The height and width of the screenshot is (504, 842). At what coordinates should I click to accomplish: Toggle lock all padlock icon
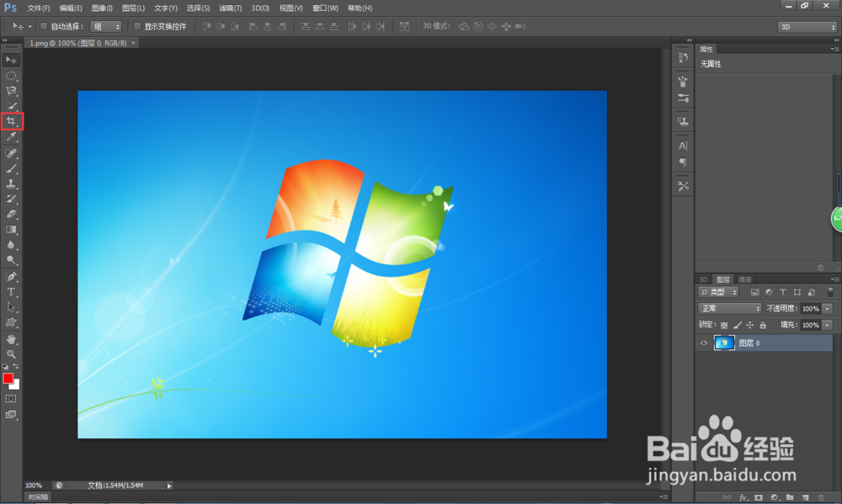[763, 326]
